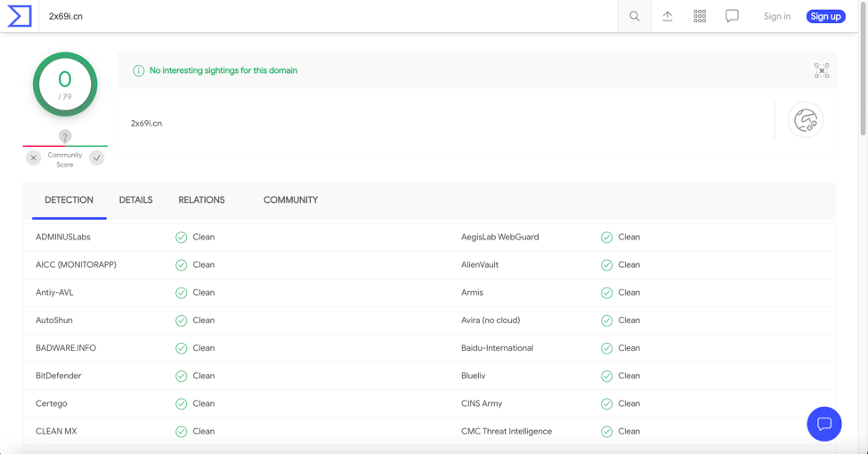Click the clean check icon for Baidu-International
Image resolution: width=868 pixels, height=454 pixels.
click(607, 348)
